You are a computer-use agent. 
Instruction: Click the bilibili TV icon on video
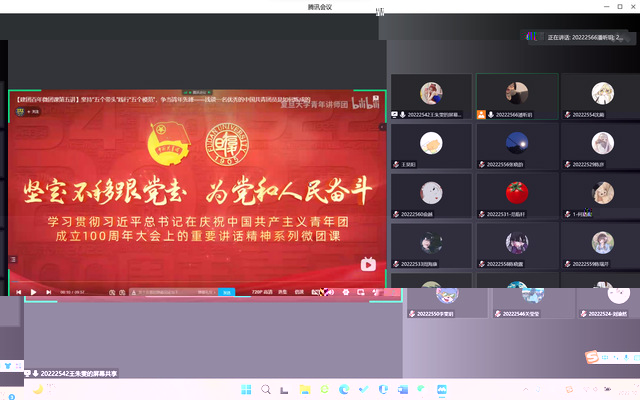[x=368, y=264]
